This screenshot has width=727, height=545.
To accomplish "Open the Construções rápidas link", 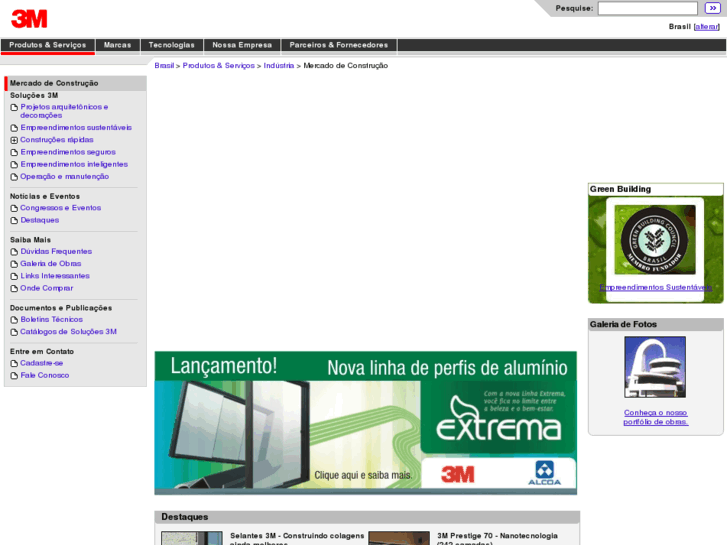I will 57,140.
